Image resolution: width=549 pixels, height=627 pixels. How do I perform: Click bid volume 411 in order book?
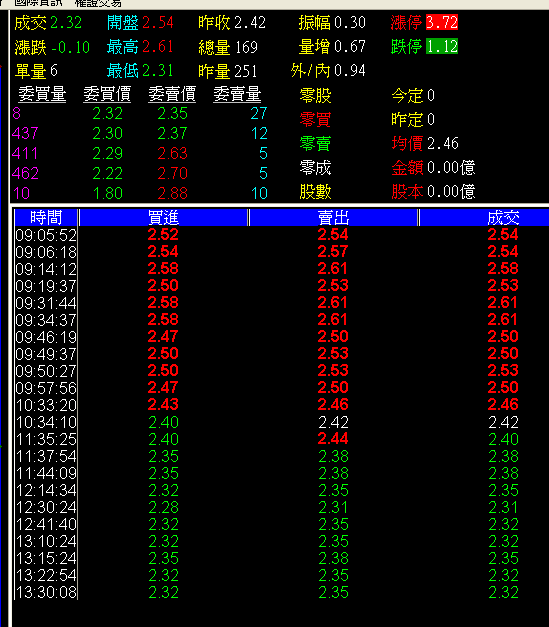[25, 153]
